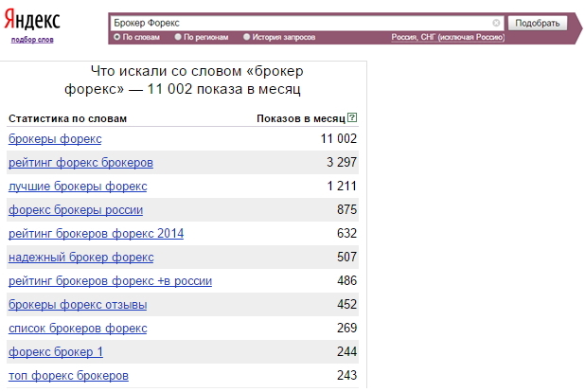585x392 pixels.
Task: Follow the лучшие брокеры форекс link
Action: pos(78,186)
